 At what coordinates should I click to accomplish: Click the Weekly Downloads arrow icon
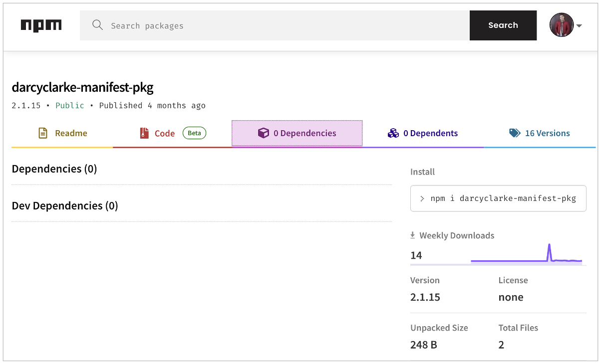[413, 234]
